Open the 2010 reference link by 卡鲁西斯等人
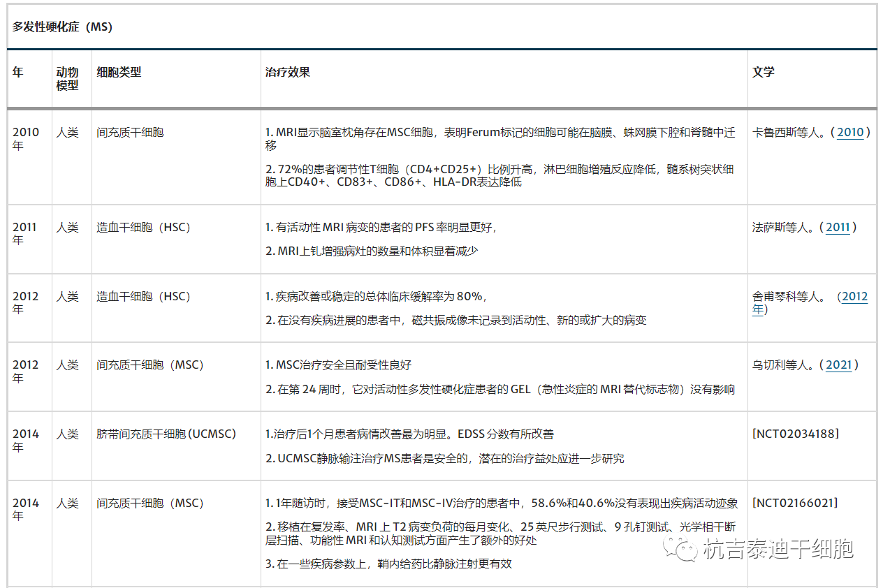Screen dimensions: 883x588 [x=849, y=132]
